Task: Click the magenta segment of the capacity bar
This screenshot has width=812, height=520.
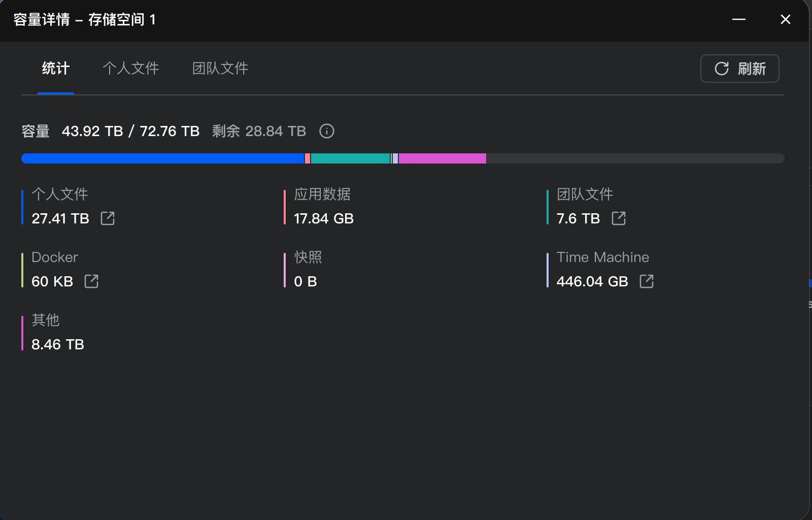Action: (x=442, y=158)
